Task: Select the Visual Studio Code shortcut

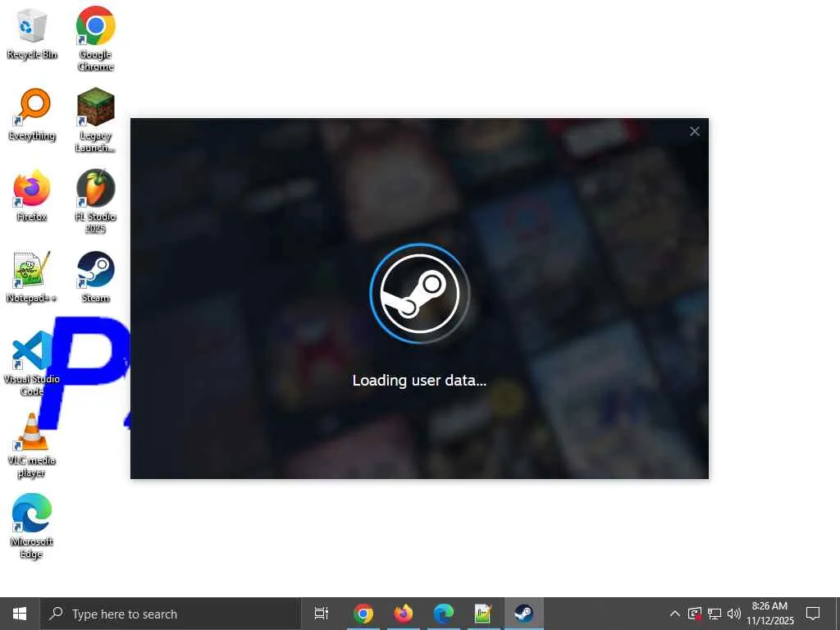Action: 32,363
